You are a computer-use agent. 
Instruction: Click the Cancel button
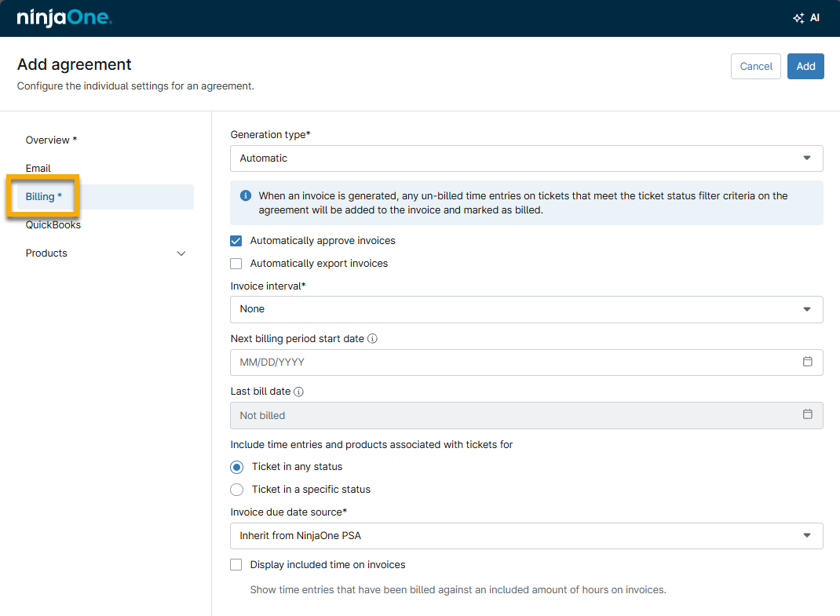756,67
